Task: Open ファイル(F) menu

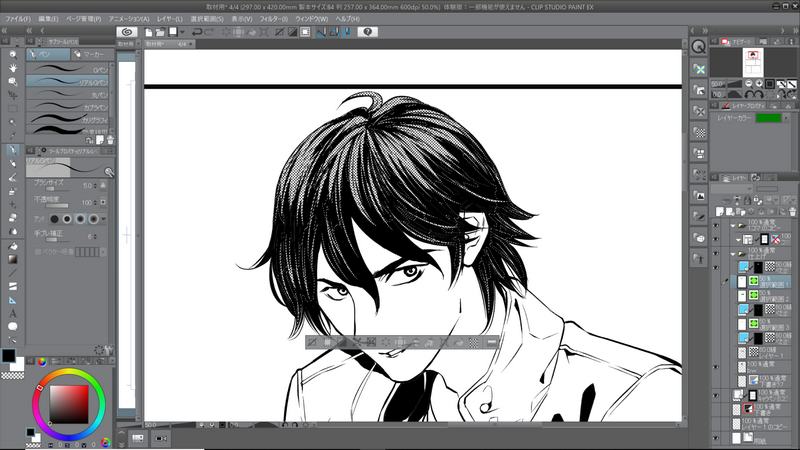Action: (x=18, y=19)
